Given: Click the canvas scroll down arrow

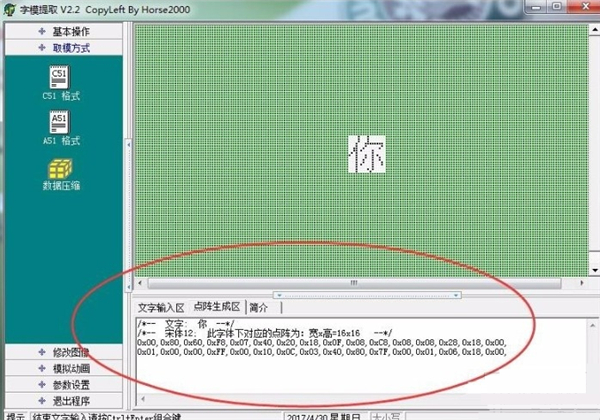Looking at the screenshot, I should [595, 270].
